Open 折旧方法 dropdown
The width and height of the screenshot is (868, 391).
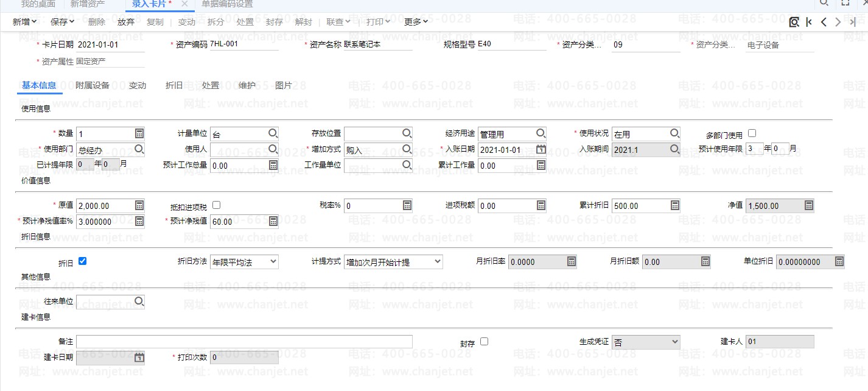click(x=244, y=262)
